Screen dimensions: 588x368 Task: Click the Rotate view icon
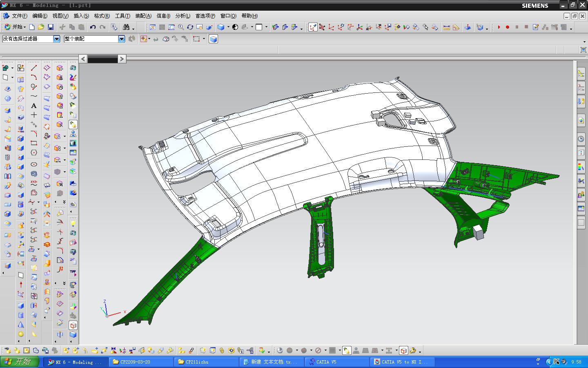pos(190,27)
